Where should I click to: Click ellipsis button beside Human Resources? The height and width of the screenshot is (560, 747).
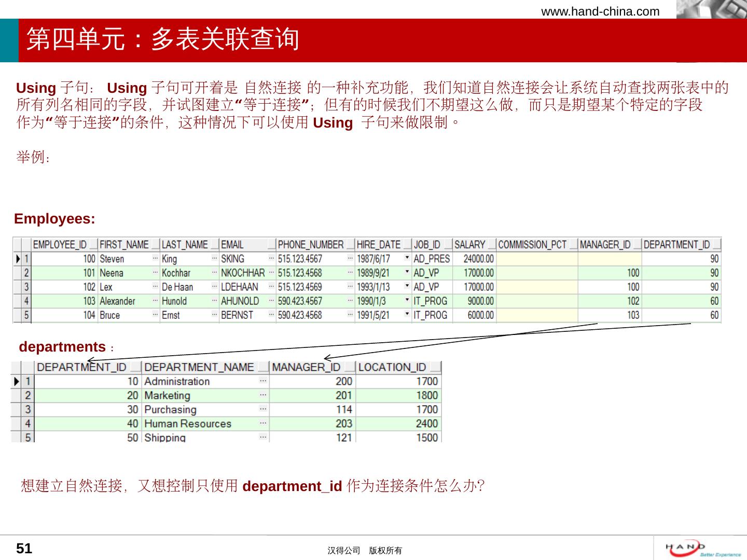[263, 423]
